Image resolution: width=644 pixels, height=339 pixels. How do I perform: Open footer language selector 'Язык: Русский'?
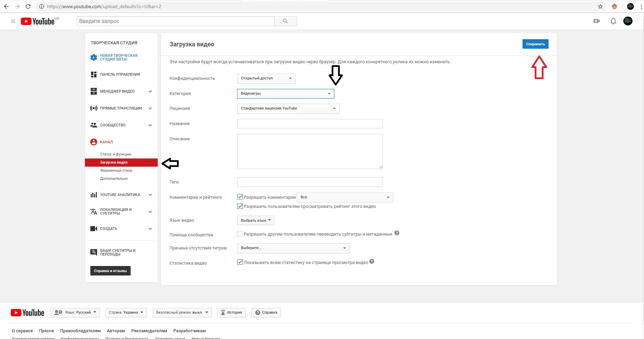(x=75, y=313)
